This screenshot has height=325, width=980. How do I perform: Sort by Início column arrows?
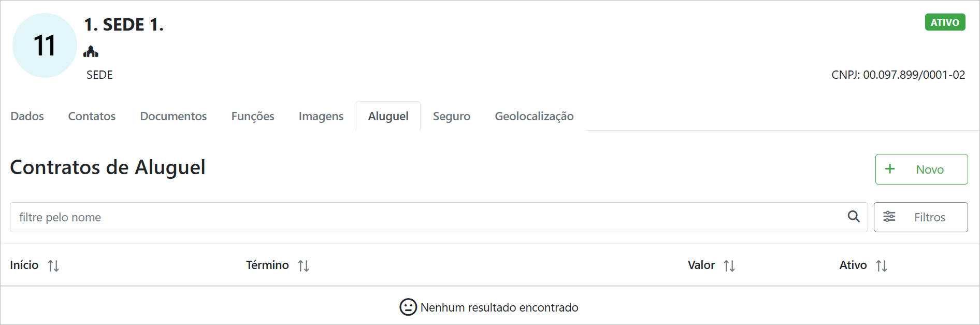coord(53,266)
